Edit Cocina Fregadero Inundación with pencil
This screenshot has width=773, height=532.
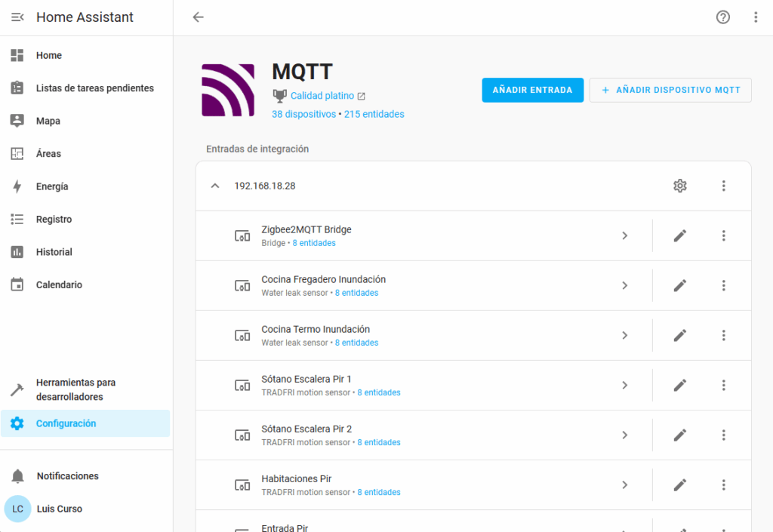[680, 286]
